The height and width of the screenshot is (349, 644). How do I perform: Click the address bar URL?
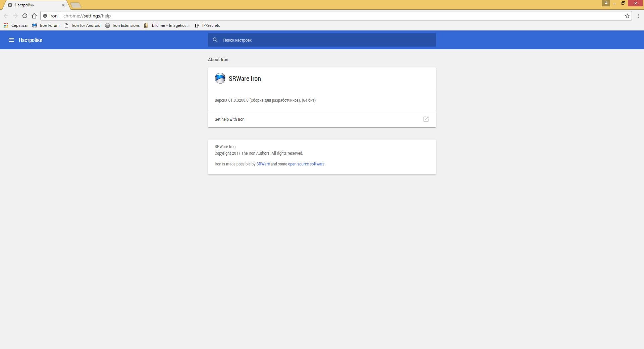87,16
